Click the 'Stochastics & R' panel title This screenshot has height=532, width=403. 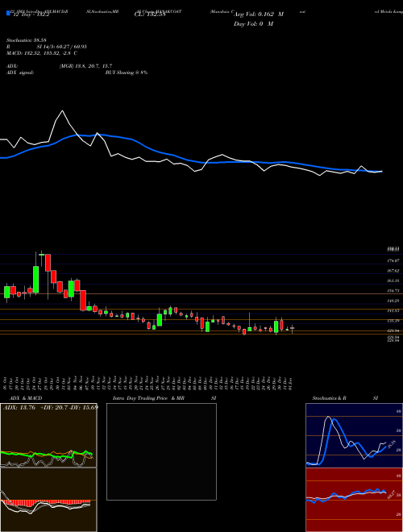(330, 398)
